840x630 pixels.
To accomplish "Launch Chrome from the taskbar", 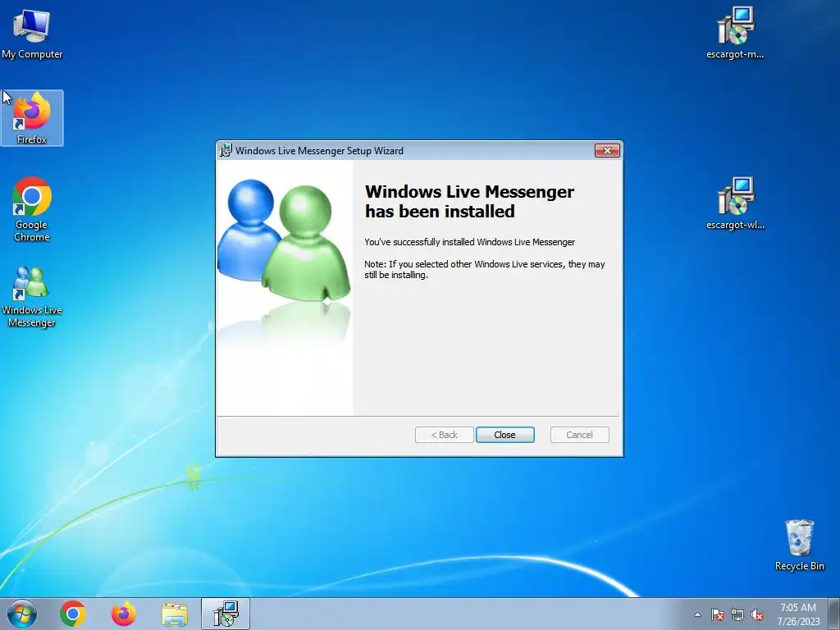I will click(x=73, y=614).
